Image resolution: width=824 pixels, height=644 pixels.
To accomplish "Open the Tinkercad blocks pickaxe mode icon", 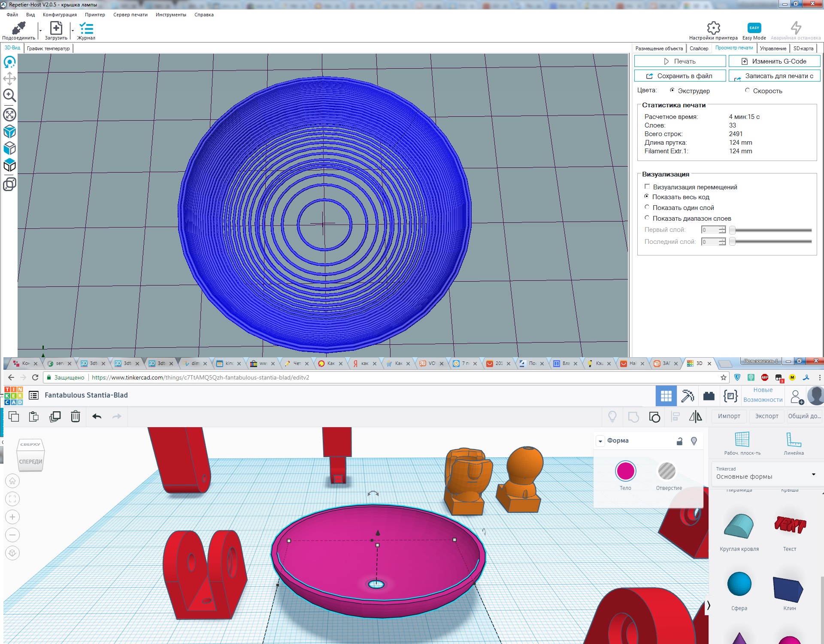I will [688, 395].
